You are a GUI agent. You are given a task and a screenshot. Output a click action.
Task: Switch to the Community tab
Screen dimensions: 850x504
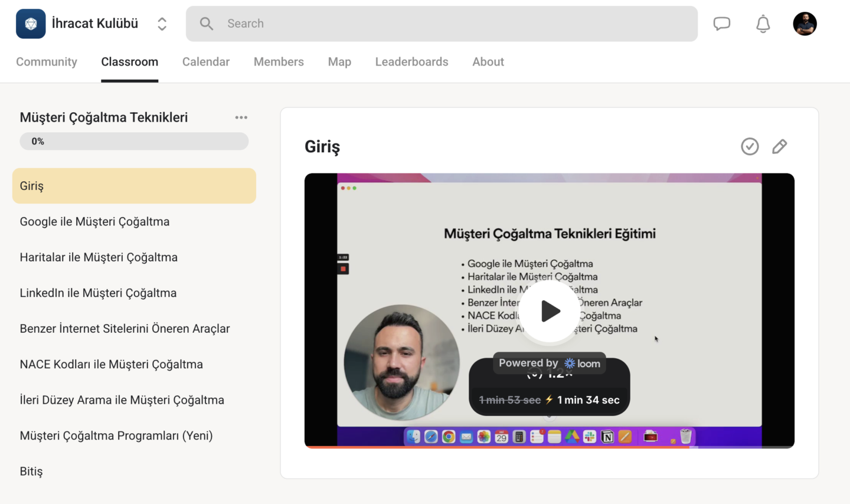coord(47,62)
